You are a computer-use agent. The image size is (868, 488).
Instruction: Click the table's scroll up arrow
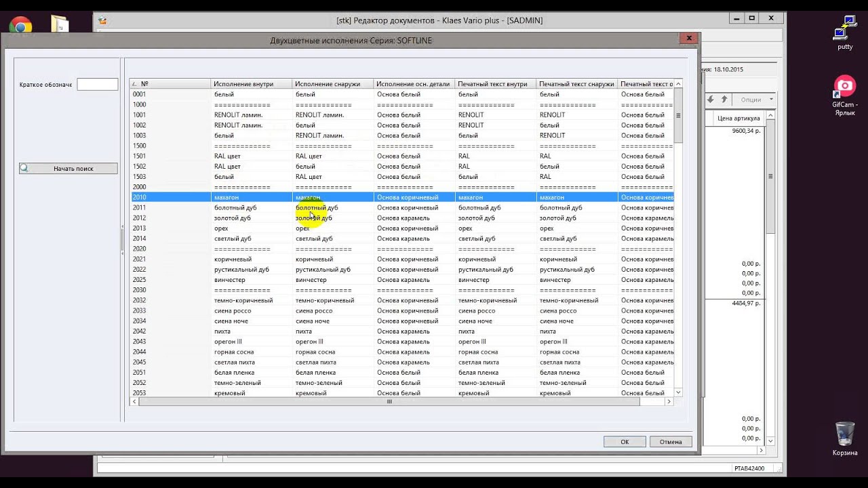(x=678, y=84)
